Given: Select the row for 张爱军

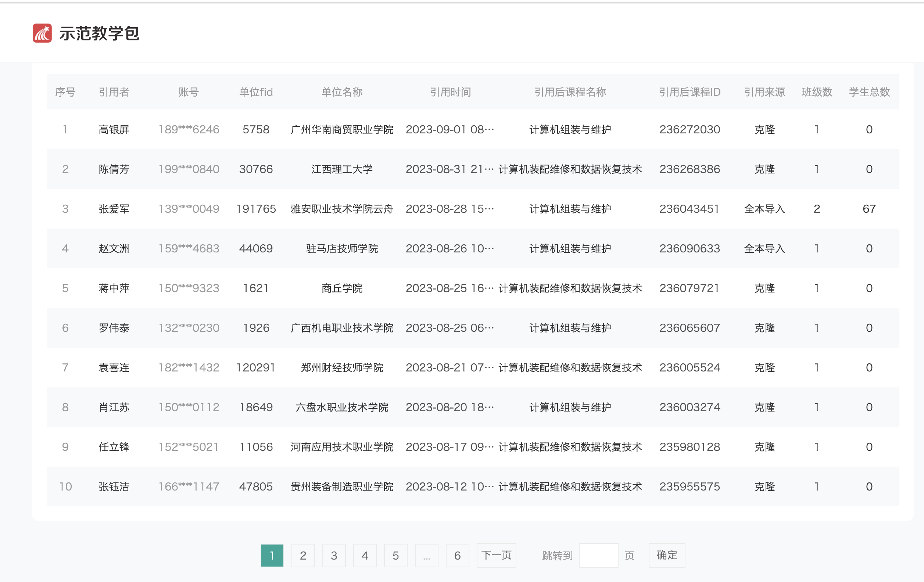Looking at the screenshot, I should click(x=114, y=209).
